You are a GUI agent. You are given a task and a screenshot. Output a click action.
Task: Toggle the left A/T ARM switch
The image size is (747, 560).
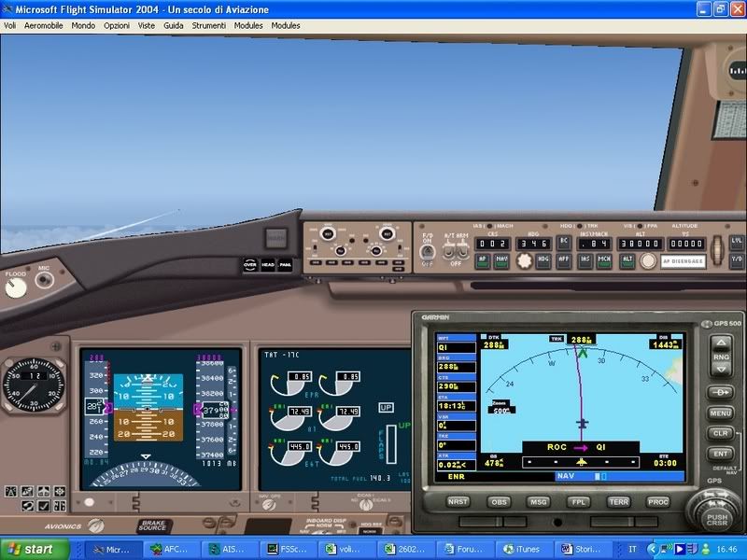[449, 251]
